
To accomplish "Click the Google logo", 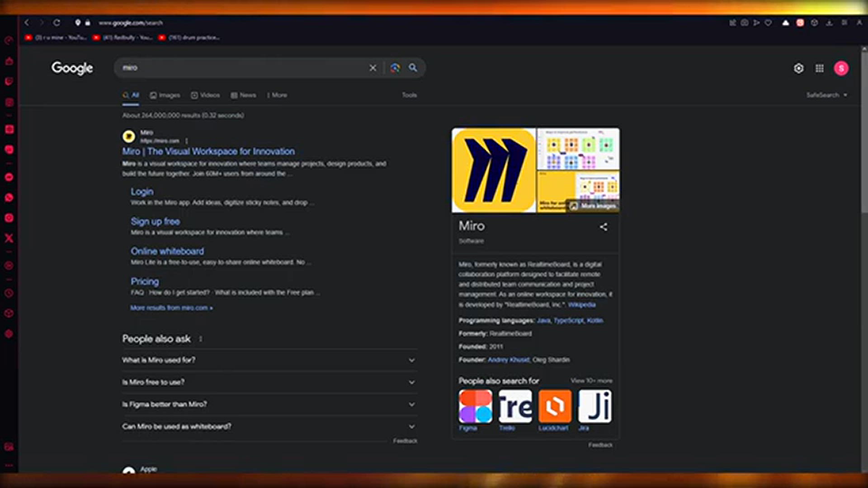I will pos(72,68).
